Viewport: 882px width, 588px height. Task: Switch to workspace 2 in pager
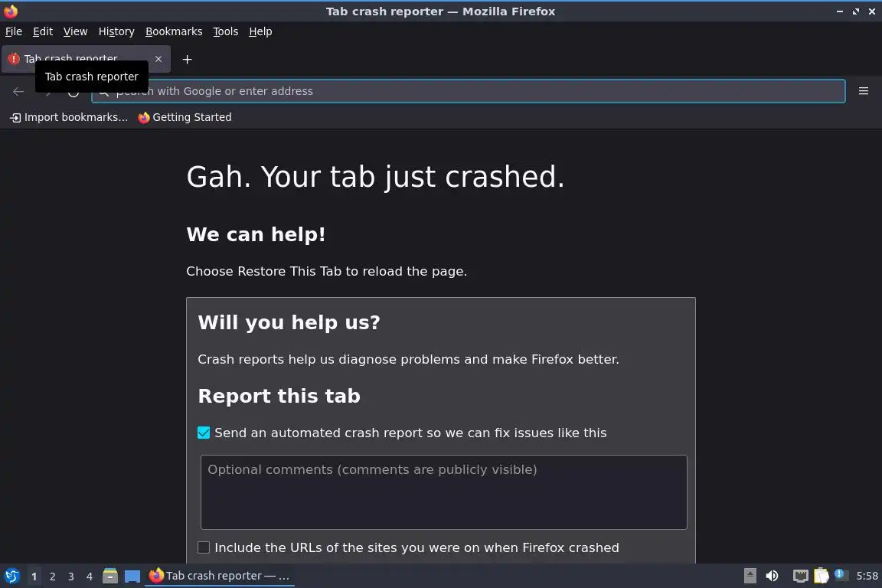[53, 577]
